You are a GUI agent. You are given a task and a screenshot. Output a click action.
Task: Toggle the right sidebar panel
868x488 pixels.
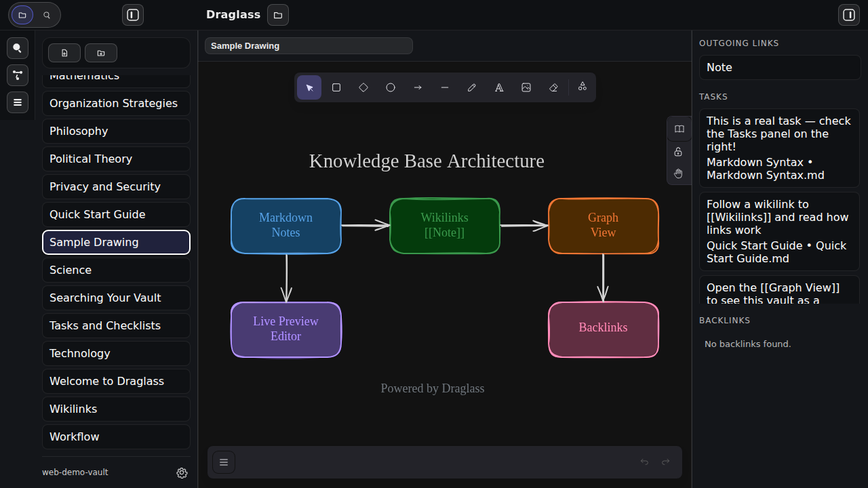tap(849, 15)
